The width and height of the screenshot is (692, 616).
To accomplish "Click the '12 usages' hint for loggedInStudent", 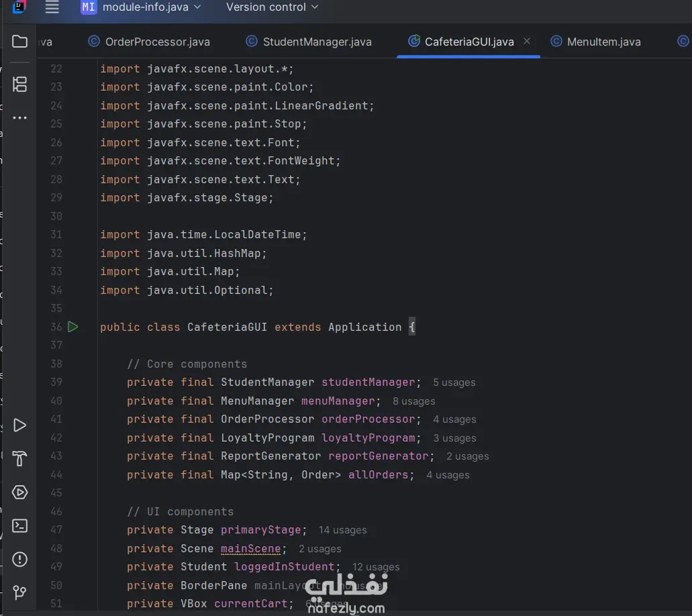I will [376, 567].
